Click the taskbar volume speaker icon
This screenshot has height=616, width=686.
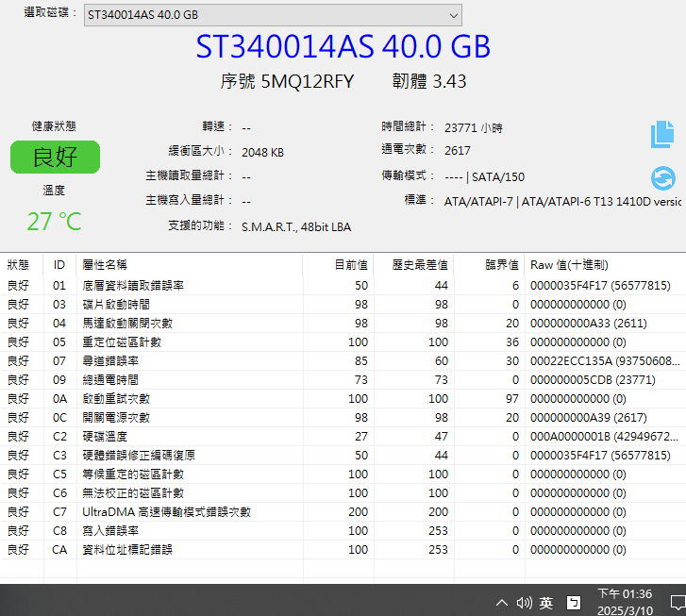(x=524, y=603)
